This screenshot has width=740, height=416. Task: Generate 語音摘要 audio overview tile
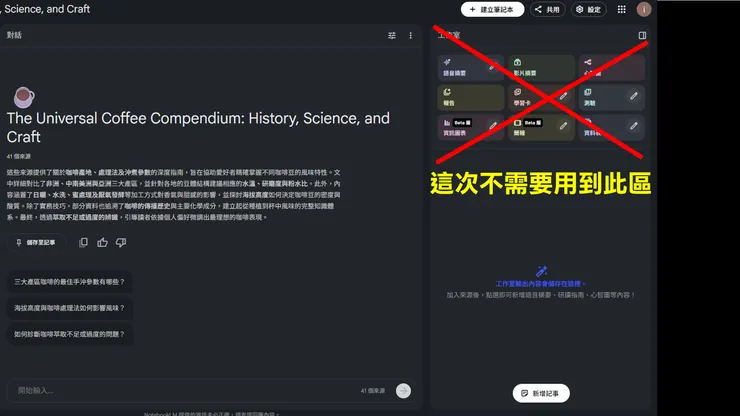click(470, 68)
